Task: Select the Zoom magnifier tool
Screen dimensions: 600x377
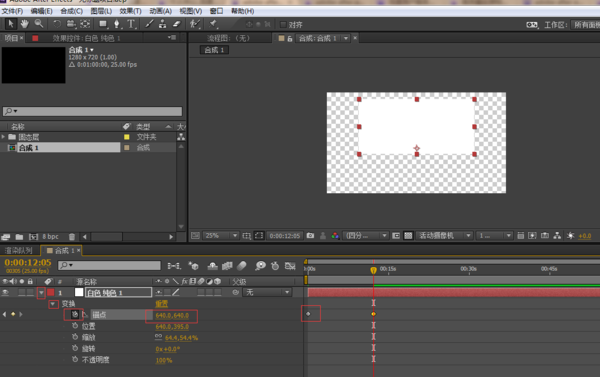Action: tap(39, 24)
